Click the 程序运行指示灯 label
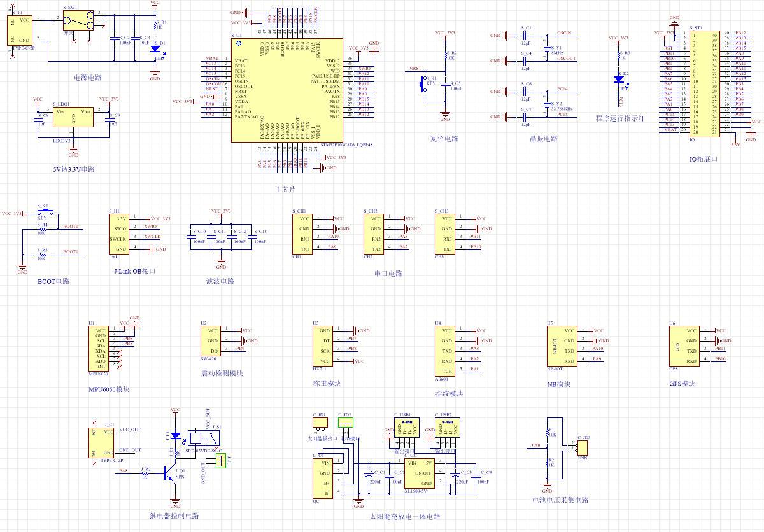 [x=620, y=118]
